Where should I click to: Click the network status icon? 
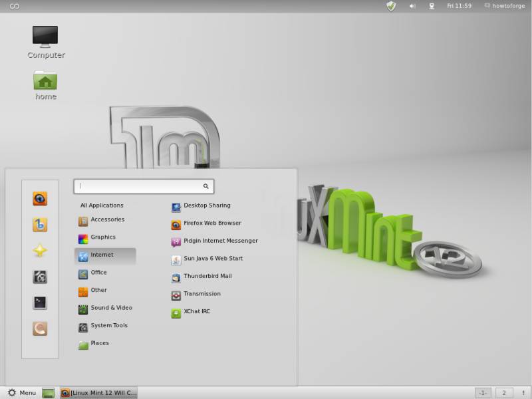432,6
